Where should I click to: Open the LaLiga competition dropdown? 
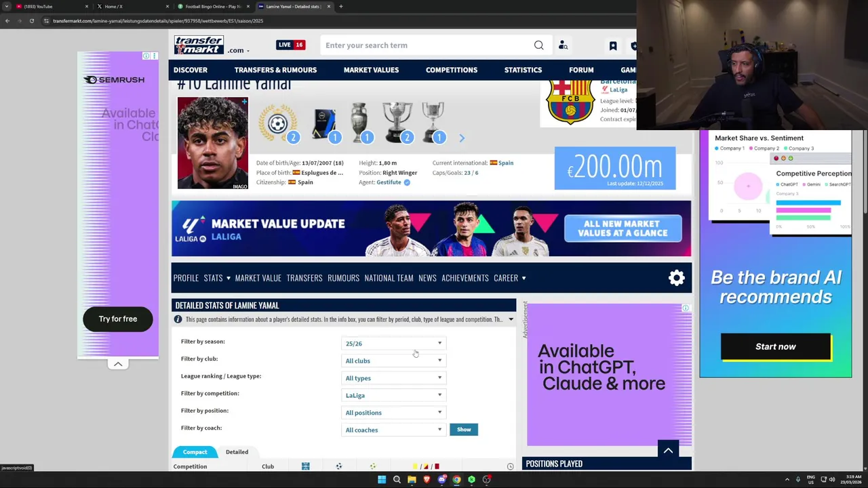click(x=393, y=395)
